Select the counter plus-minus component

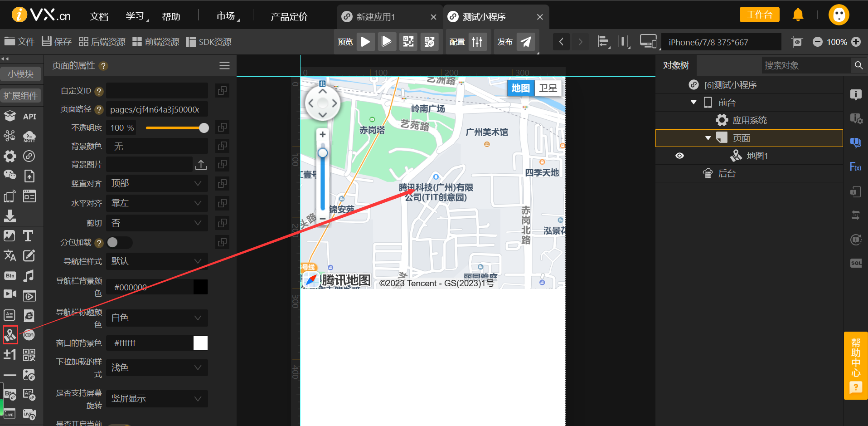10,354
